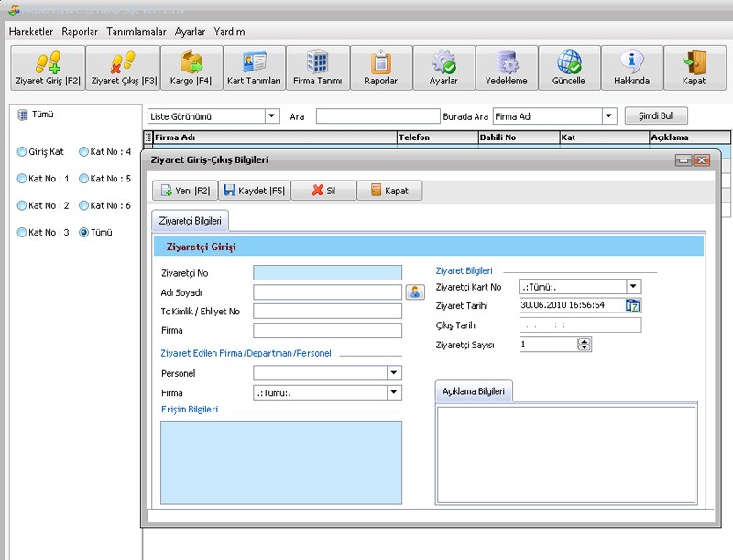Open Kart Tanımları from the toolbar
Screen dimensions: 733x560
point(255,68)
